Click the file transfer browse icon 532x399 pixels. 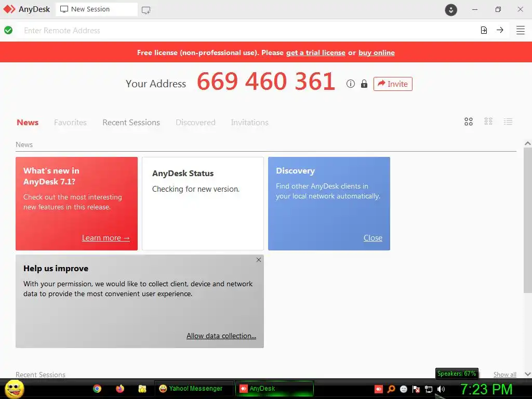click(484, 30)
